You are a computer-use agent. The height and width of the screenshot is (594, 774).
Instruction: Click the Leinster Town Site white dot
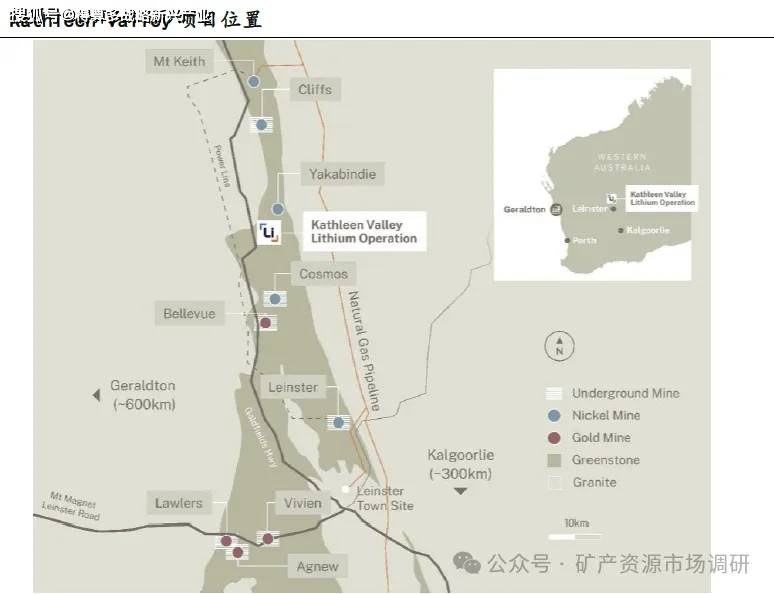click(x=346, y=489)
